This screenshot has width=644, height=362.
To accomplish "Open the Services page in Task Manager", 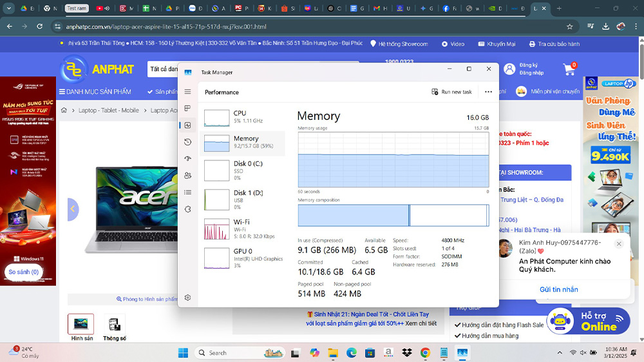I will tap(187, 209).
